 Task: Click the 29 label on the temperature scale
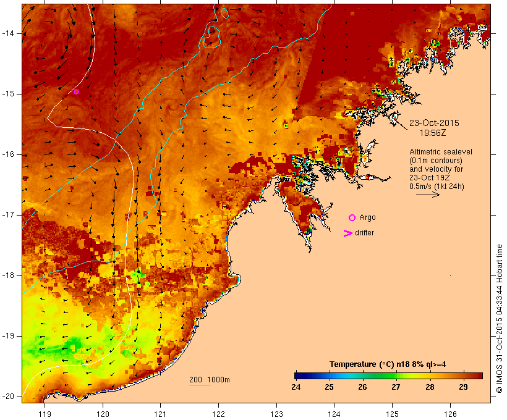tap(463, 387)
